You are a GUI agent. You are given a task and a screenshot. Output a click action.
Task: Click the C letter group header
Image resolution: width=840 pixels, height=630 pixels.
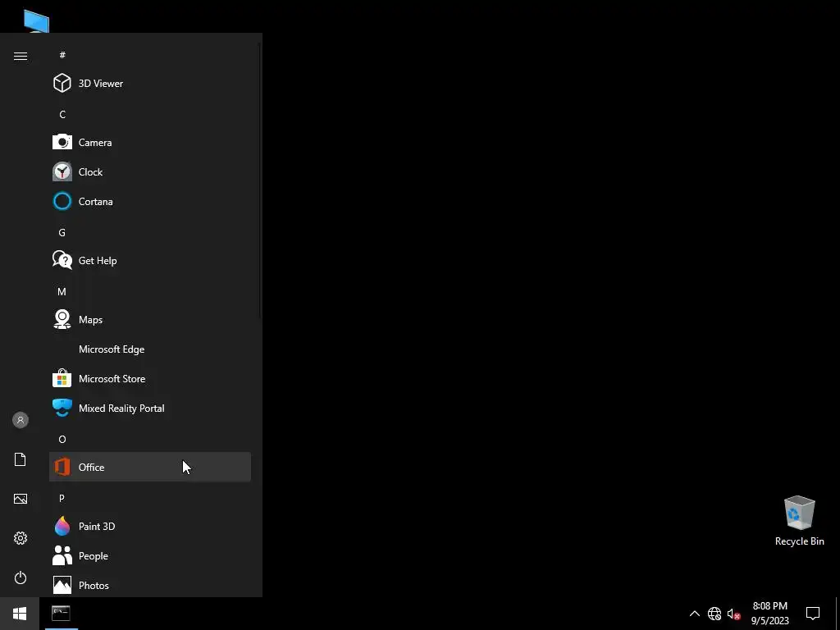[x=62, y=114]
